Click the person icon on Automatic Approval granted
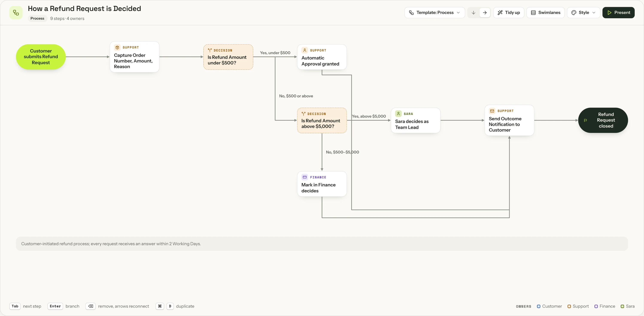644x316 pixels. click(304, 50)
